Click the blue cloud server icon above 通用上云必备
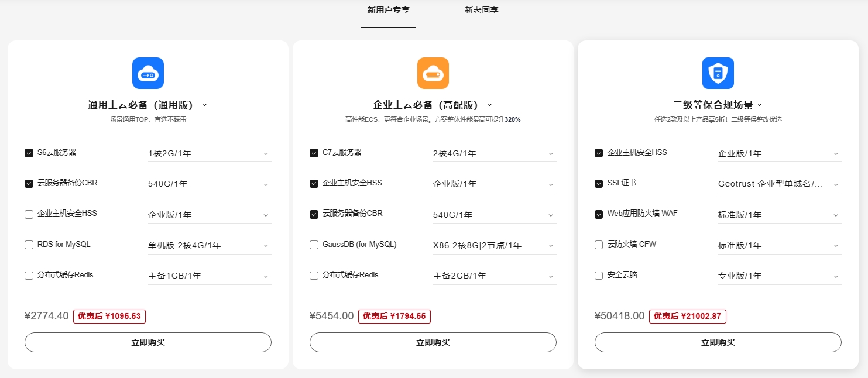868x378 pixels. (x=147, y=73)
